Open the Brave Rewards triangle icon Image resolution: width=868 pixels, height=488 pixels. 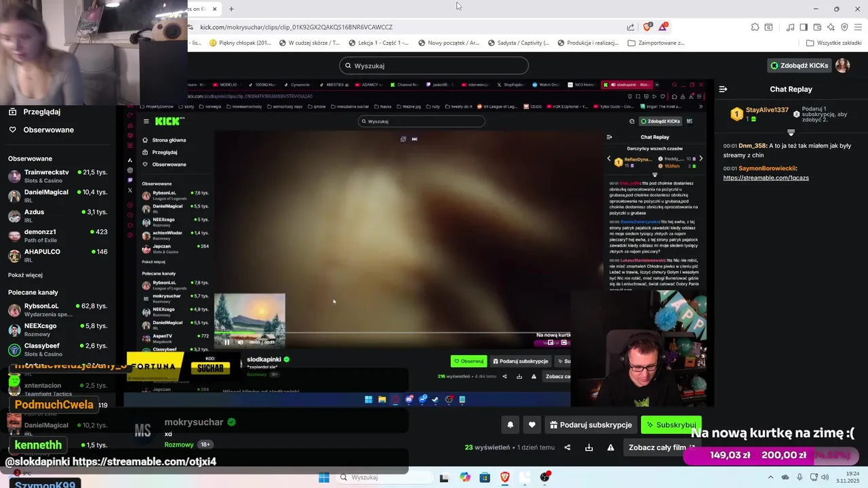click(663, 27)
